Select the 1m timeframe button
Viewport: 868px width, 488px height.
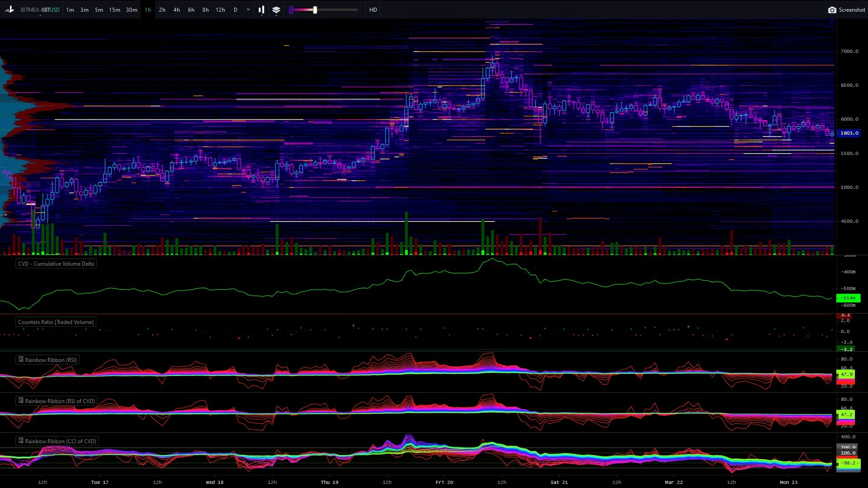tap(70, 9)
